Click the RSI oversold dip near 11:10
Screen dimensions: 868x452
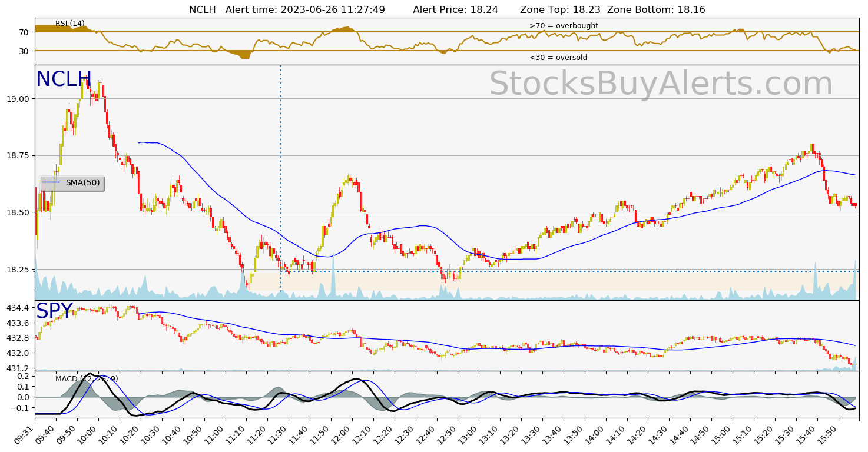pos(245,55)
